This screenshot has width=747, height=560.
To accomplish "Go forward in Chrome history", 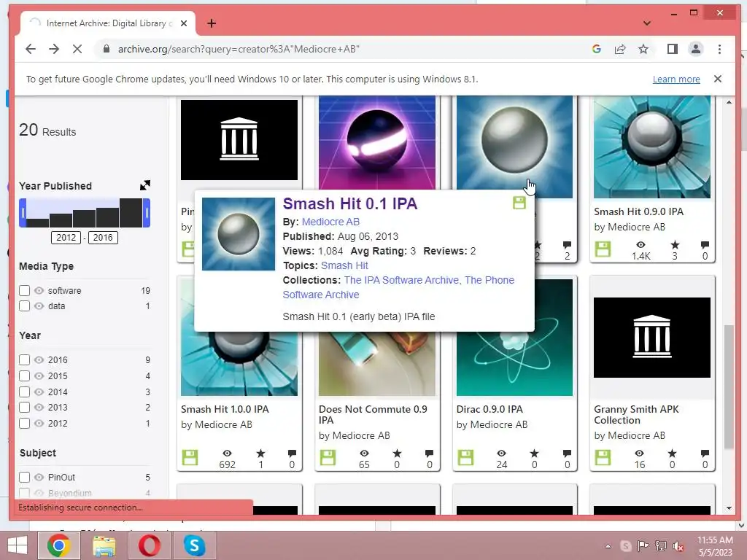I will 54,49.
